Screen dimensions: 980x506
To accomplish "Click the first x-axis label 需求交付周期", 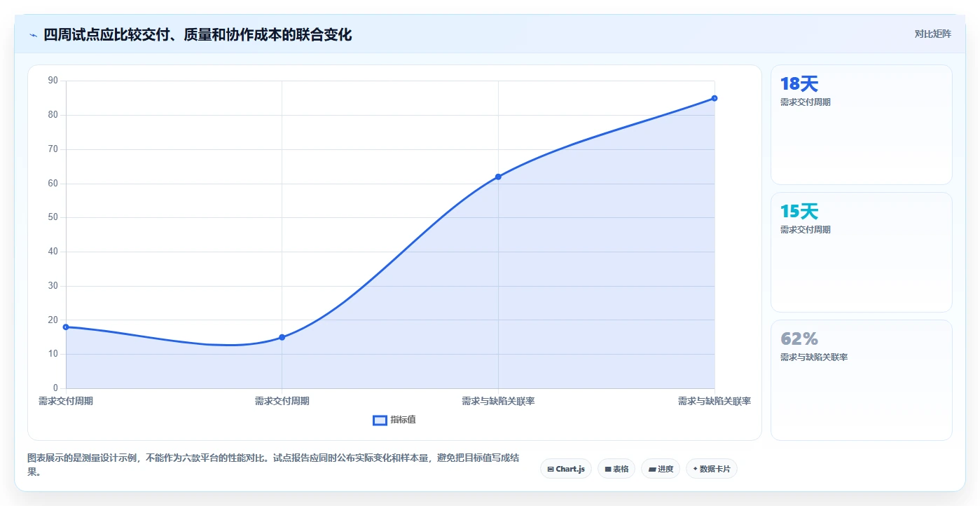I will [x=66, y=401].
